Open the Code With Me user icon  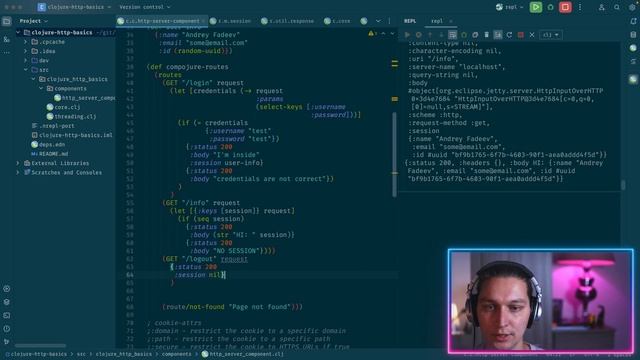pos(602,7)
